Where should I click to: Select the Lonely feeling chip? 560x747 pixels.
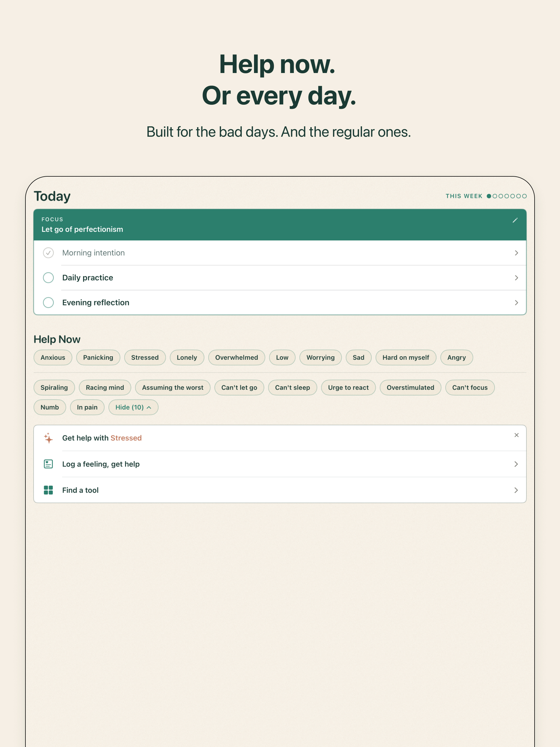click(x=187, y=357)
